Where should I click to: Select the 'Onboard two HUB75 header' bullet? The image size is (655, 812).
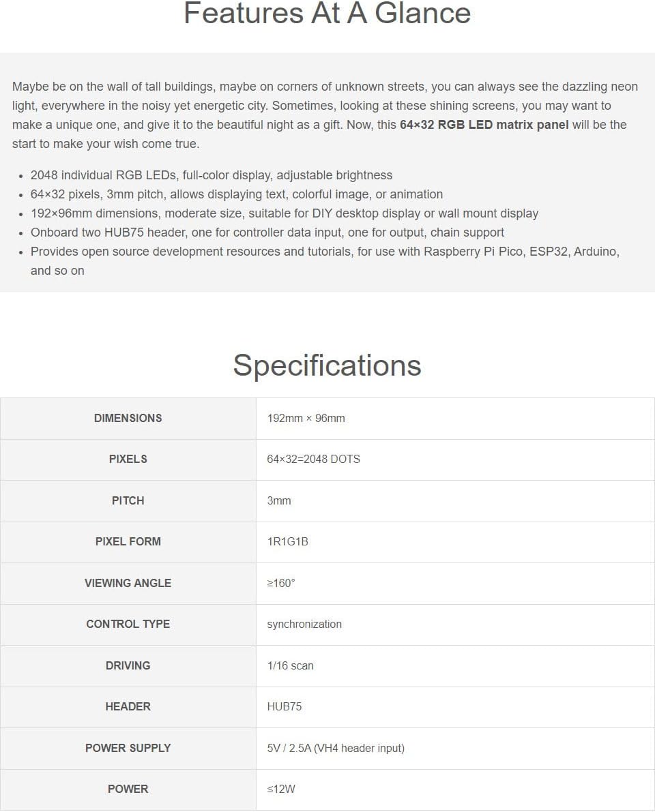pos(267,232)
